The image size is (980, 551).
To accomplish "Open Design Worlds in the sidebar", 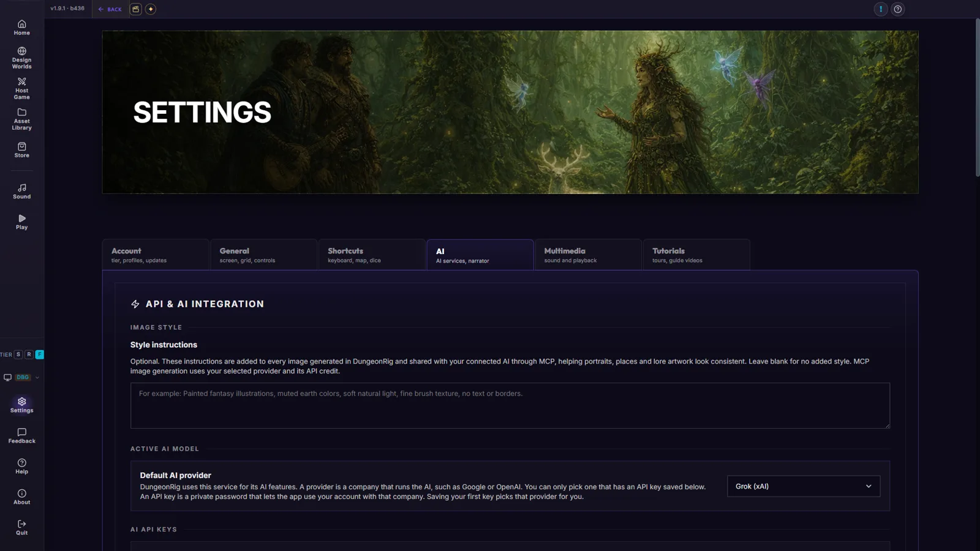I will [21, 58].
